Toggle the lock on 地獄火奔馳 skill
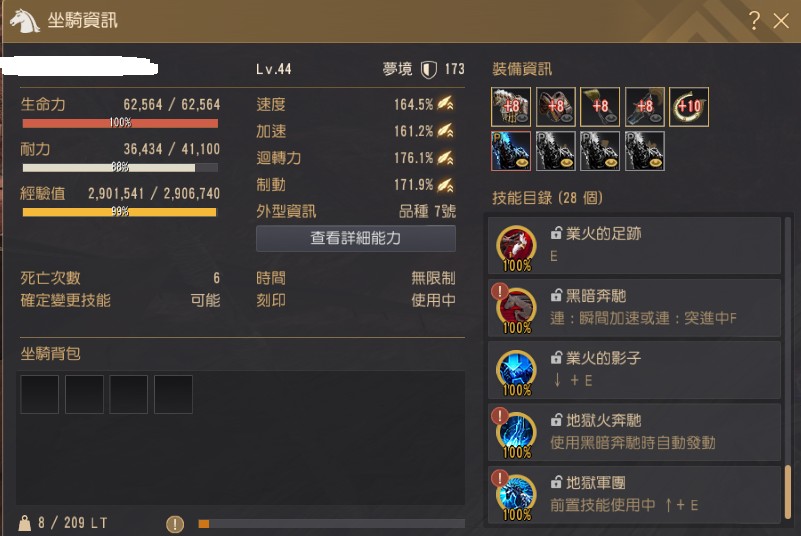Viewport: 801px width, 536px height. tap(556, 420)
